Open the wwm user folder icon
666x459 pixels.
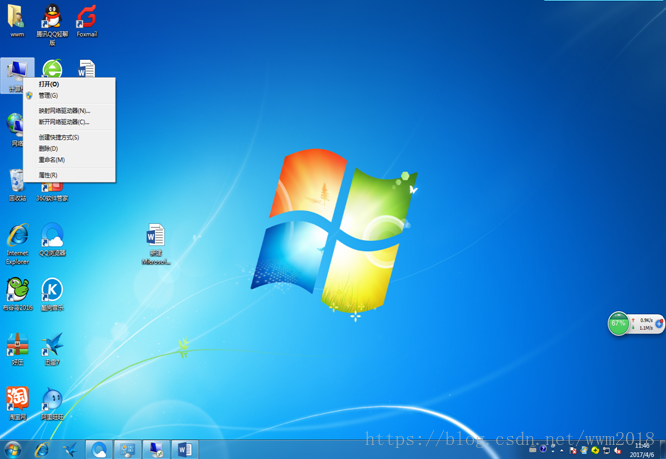click(17, 21)
